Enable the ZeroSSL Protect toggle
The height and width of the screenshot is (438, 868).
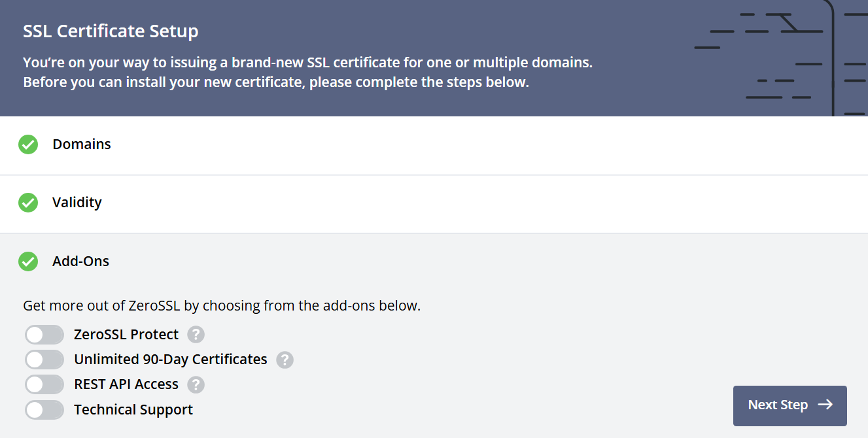point(44,335)
